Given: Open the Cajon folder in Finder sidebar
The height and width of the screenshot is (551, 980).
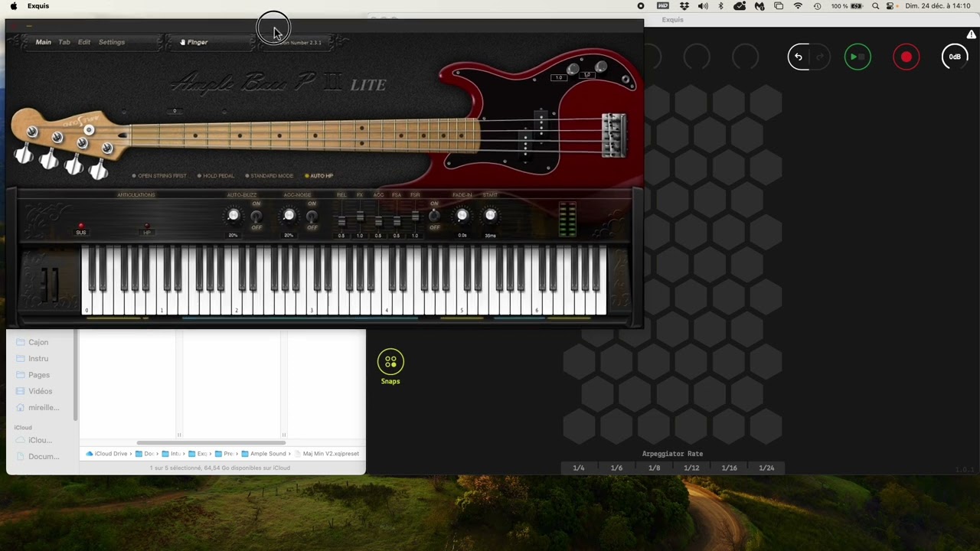Looking at the screenshot, I should [33, 342].
